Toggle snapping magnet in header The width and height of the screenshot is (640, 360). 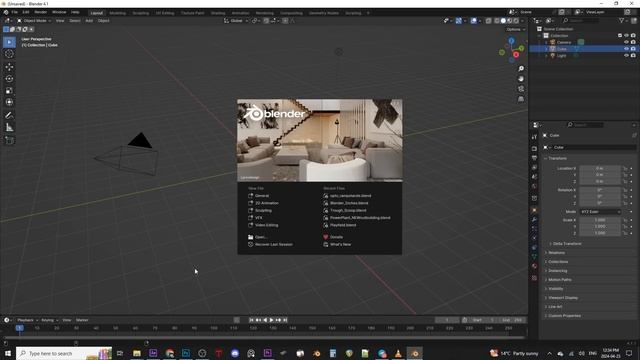[266, 20]
